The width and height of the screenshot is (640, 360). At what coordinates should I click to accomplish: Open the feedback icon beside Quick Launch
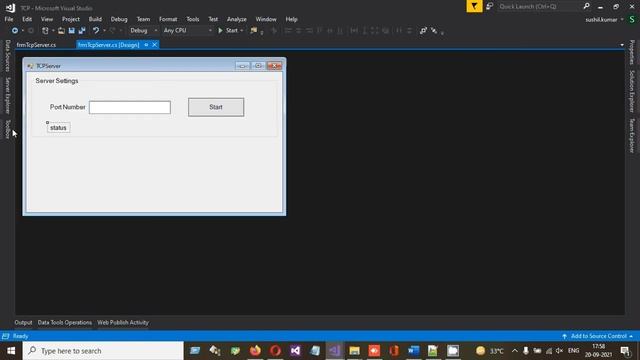pos(489,6)
